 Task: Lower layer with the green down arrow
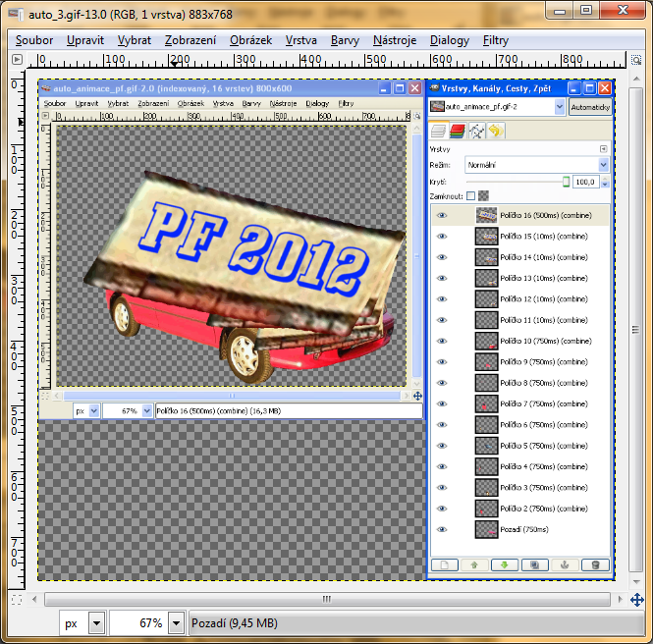505,564
